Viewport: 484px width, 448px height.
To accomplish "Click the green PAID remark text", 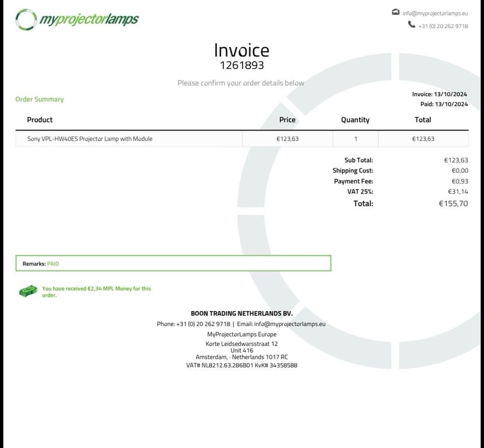I will 53,264.
